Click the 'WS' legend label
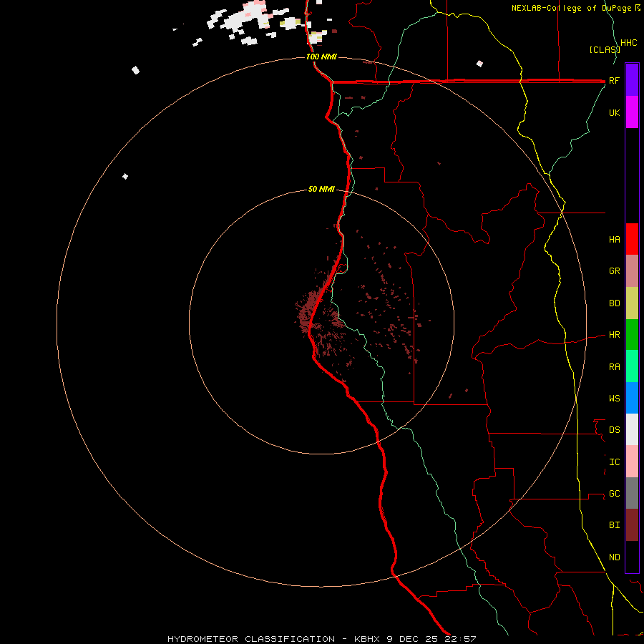This screenshot has width=644, height=644. (614, 399)
